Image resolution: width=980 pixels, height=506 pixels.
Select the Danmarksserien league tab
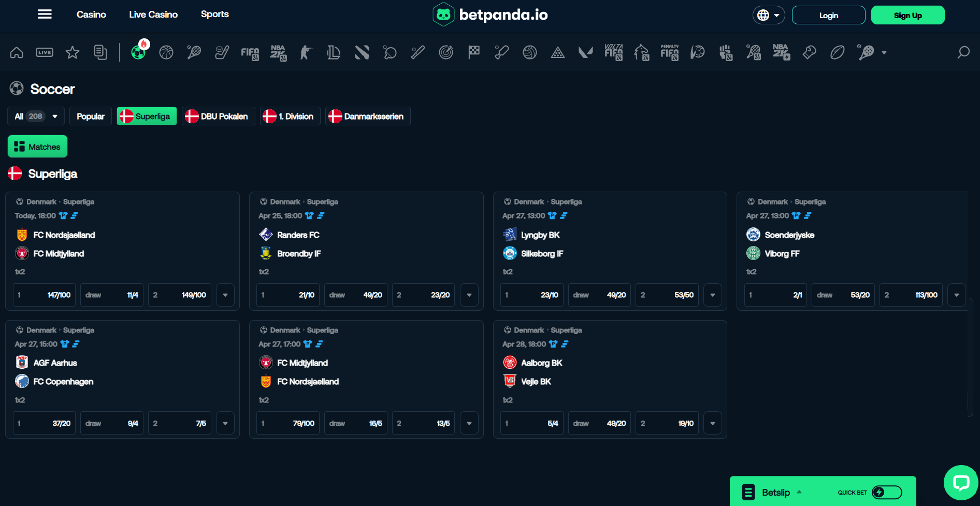(x=368, y=117)
